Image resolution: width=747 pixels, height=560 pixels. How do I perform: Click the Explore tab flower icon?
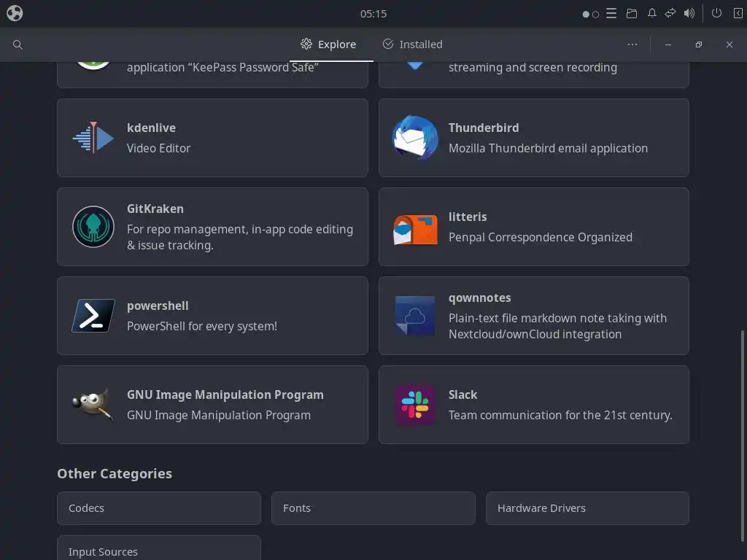306,44
